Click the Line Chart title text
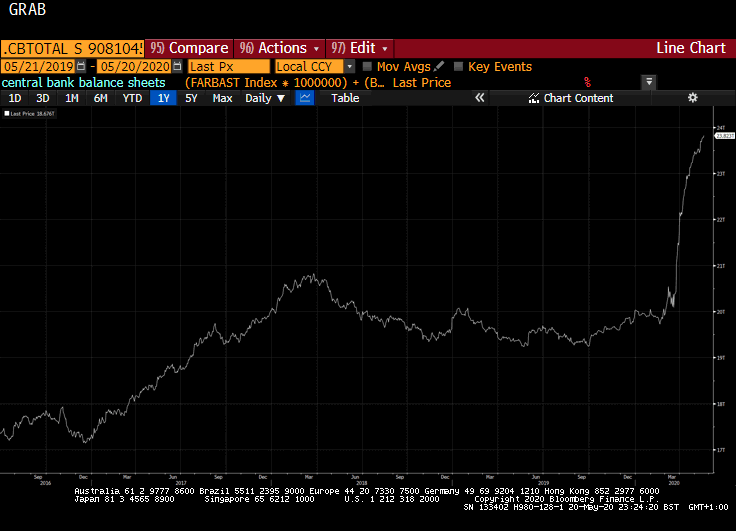The height and width of the screenshot is (531, 736). click(690, 48)
